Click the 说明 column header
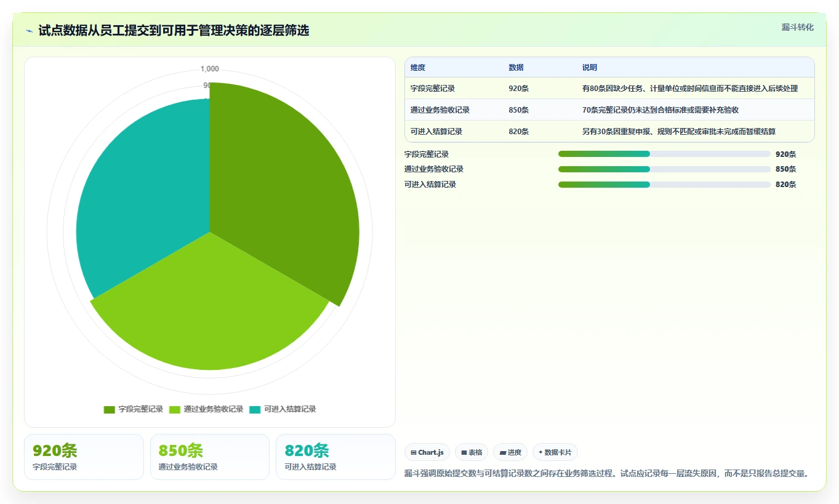 590,68
